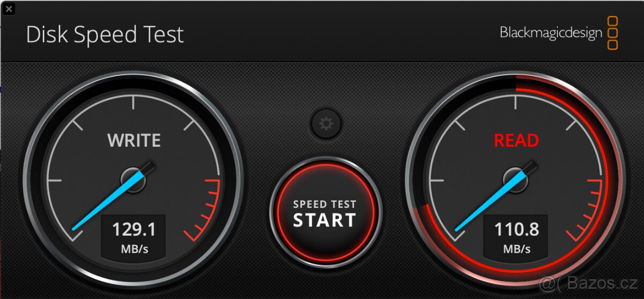Click the blue needle on the READ gauge
Viewport: 644px width, 299px height.
[x=487, y=202]
